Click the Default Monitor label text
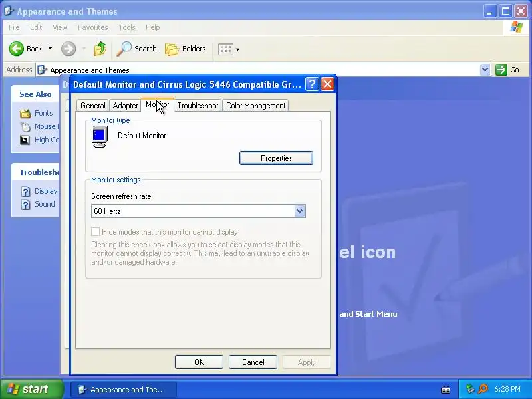The width and height of the screenshot is (532, 399). click(x=142, y=136)
